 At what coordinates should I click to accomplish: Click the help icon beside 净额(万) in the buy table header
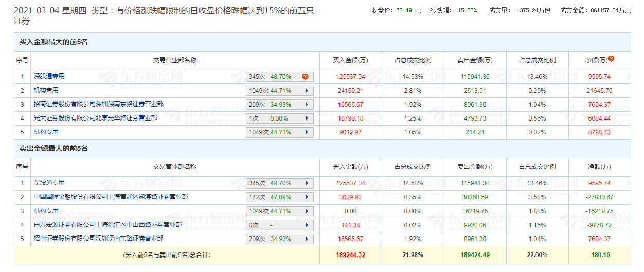(x=611, y=59)
